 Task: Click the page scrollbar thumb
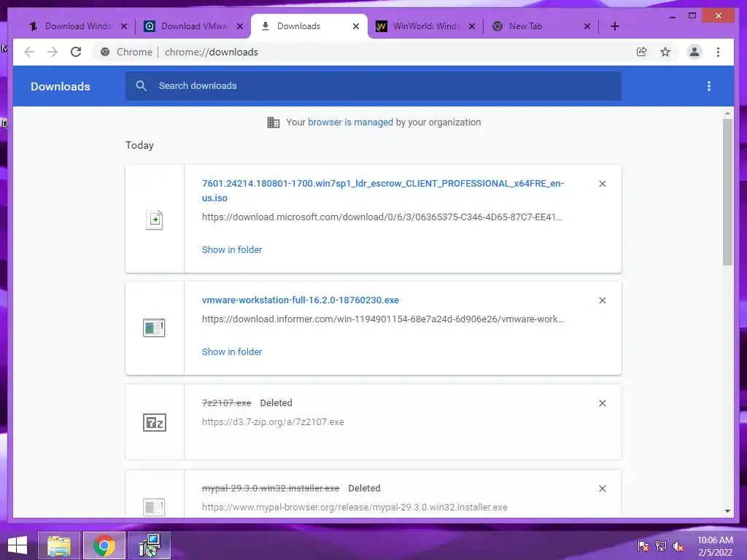coord(727,192)
